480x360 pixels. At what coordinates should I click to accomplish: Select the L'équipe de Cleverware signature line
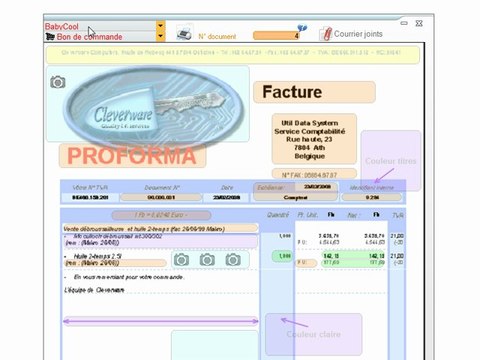click(x=94, y=290)
